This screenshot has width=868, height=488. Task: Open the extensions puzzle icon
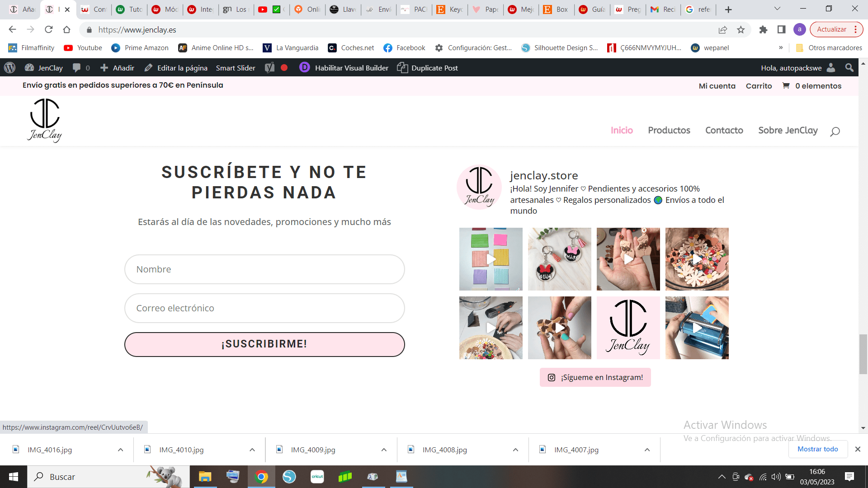point(763,29)
